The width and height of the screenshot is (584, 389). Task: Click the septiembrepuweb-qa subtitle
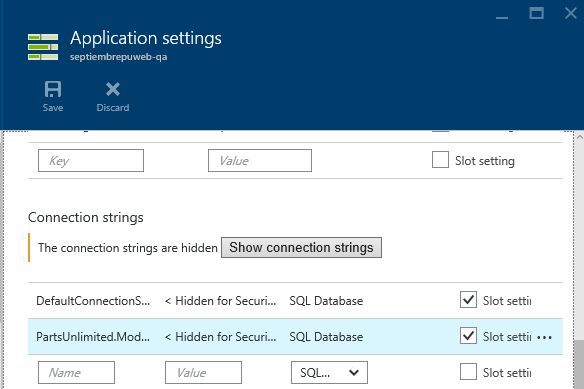tap(118, 57)
